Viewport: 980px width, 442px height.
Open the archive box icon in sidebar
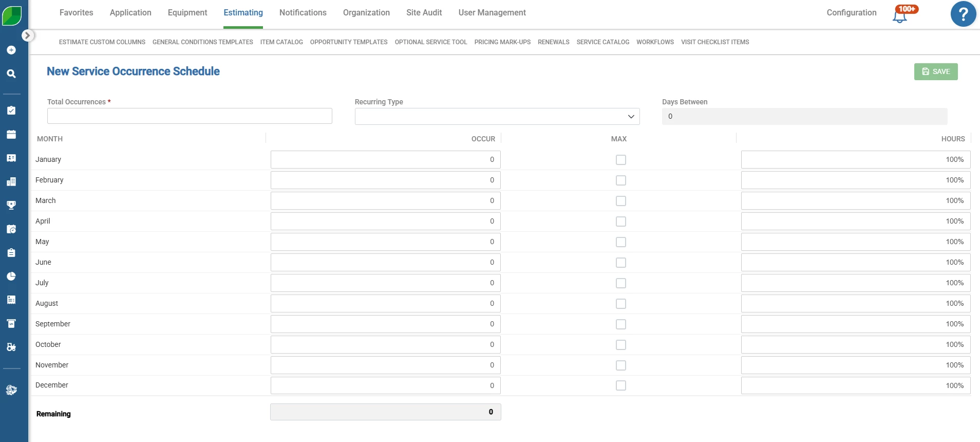coord(11,323)
